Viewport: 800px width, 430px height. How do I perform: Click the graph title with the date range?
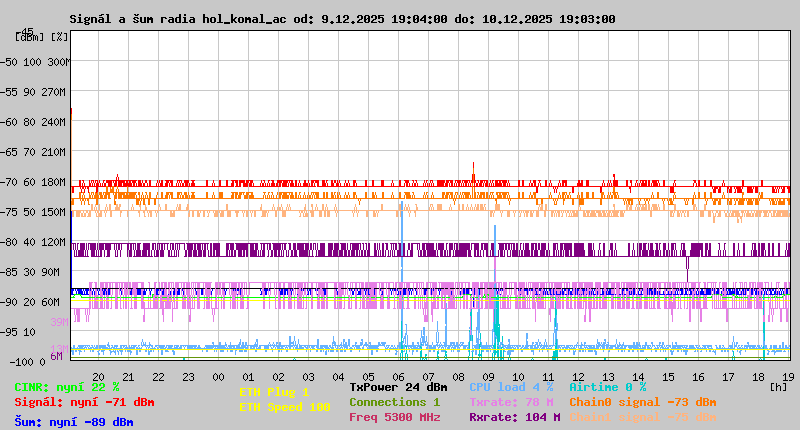point(342,19)
